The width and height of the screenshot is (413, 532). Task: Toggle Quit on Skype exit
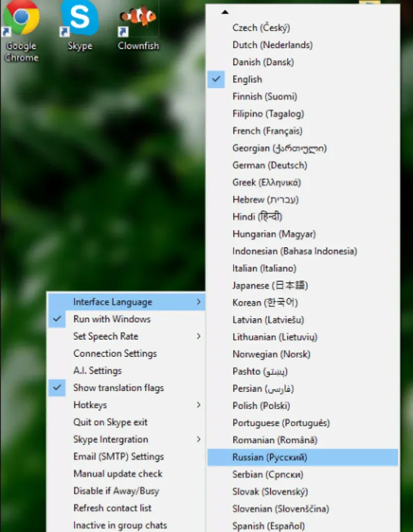tap(126, 422)
